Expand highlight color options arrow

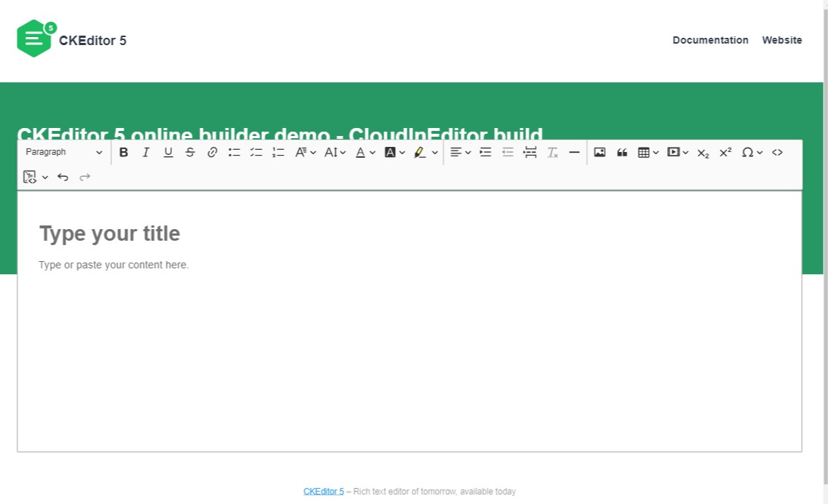[434, 153]
